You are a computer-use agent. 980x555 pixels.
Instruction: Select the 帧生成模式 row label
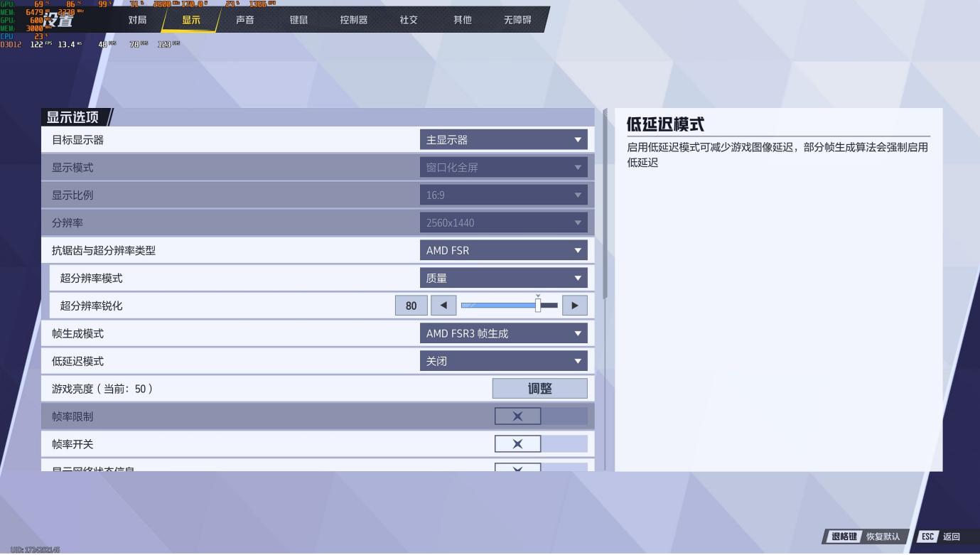pyautogui.click(x=78, y=334)
